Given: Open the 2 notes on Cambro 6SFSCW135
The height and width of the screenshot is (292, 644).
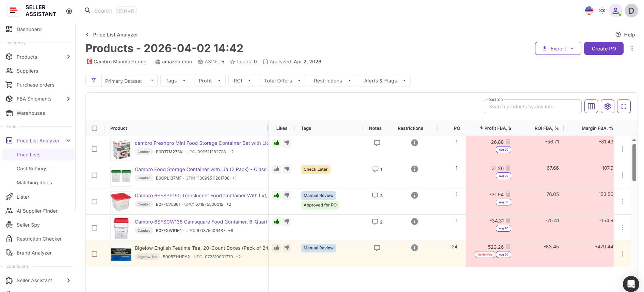Looking at the screenshot, I should tap(377, 222).
